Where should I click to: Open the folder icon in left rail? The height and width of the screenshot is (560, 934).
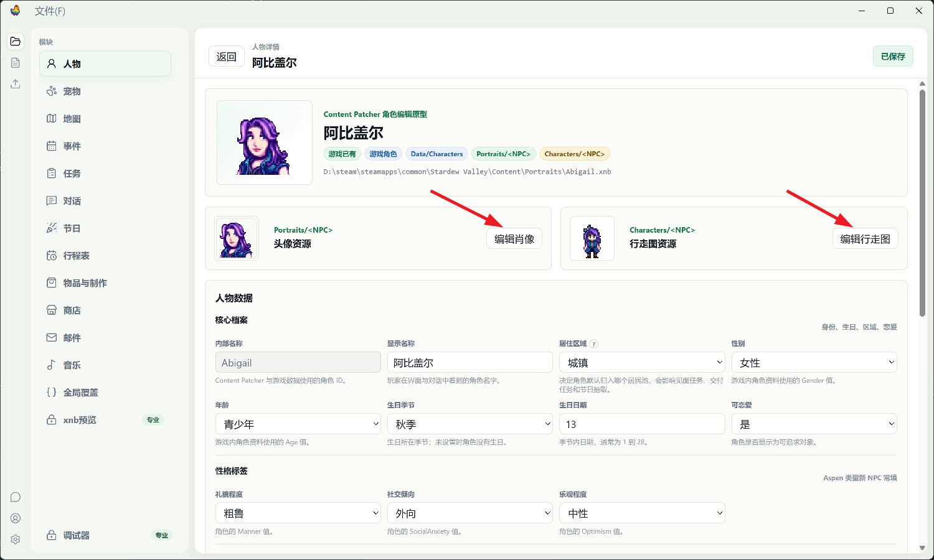tap(16, 42)
